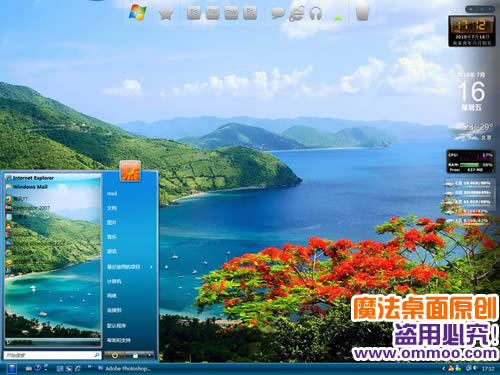The height and width of the screenshot is (375, 500).
Task: Show hidden tray icons with the arrow
Action: tap(444, 369)
